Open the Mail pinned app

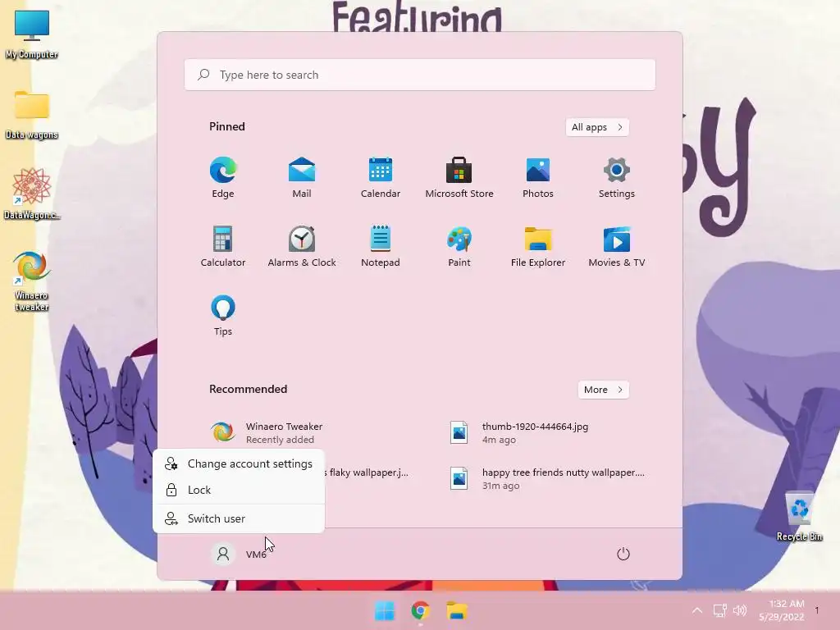[x=302, y=178]
